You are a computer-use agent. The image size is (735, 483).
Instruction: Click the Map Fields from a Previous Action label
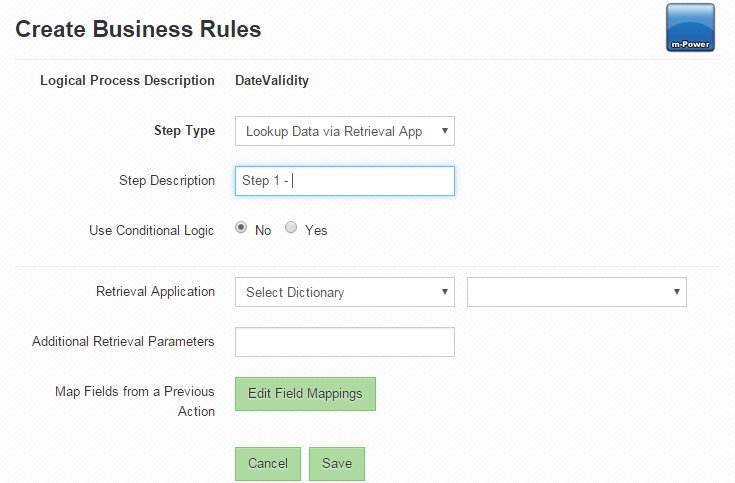pyautogui.click(x=135, y=401)
